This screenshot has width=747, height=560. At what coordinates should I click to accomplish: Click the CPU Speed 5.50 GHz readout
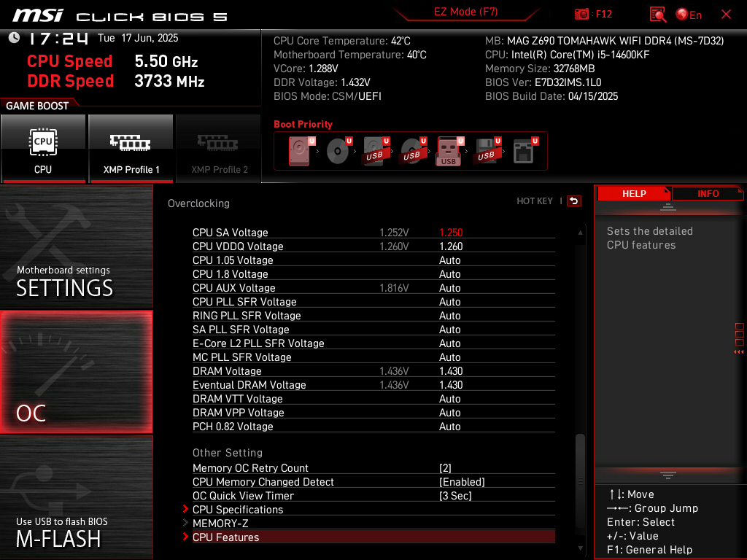coord(112,61)
